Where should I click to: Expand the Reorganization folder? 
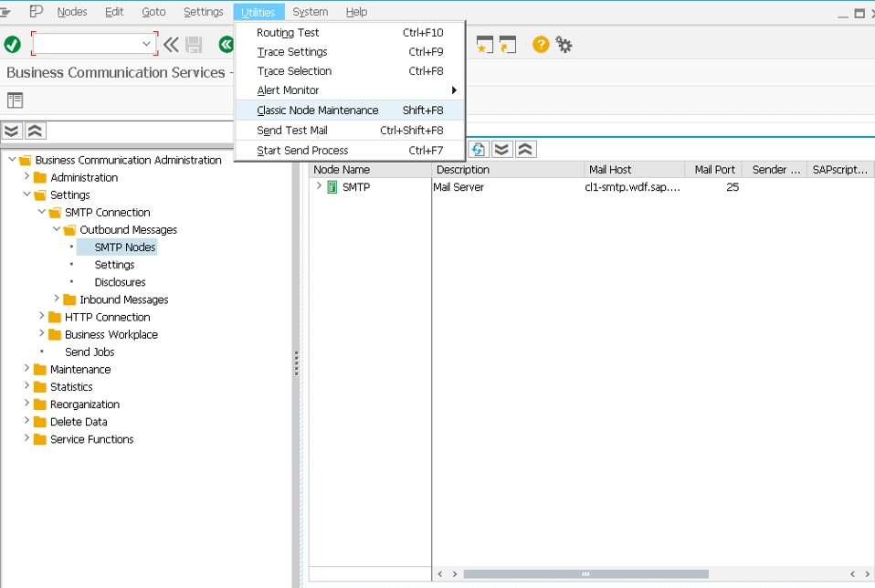point(26,403)
